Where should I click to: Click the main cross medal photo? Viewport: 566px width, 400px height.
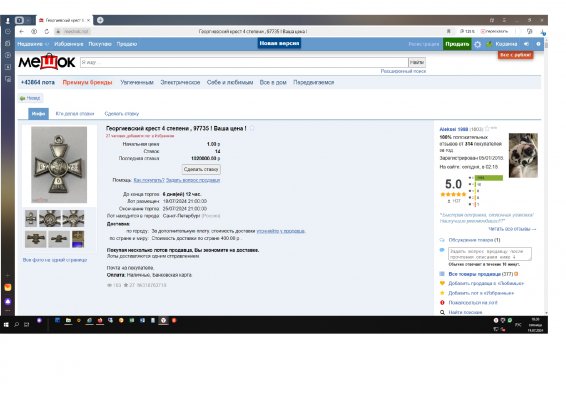tap(59, 165)
